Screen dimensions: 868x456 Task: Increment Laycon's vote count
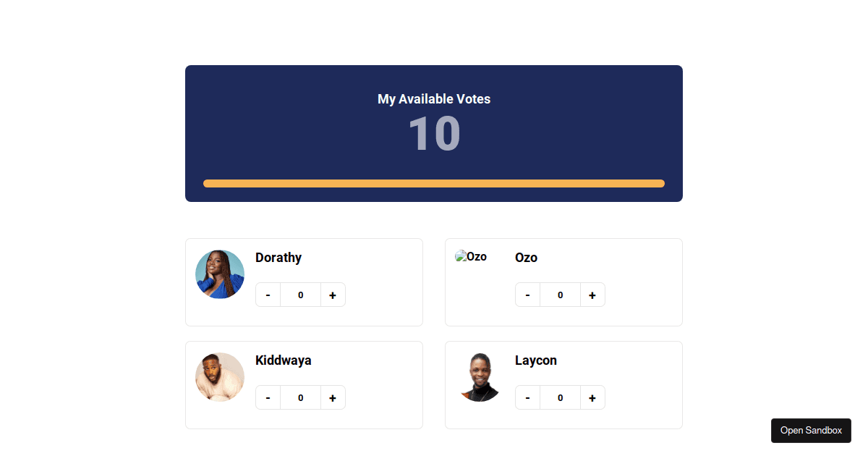(x=592, y=397)
